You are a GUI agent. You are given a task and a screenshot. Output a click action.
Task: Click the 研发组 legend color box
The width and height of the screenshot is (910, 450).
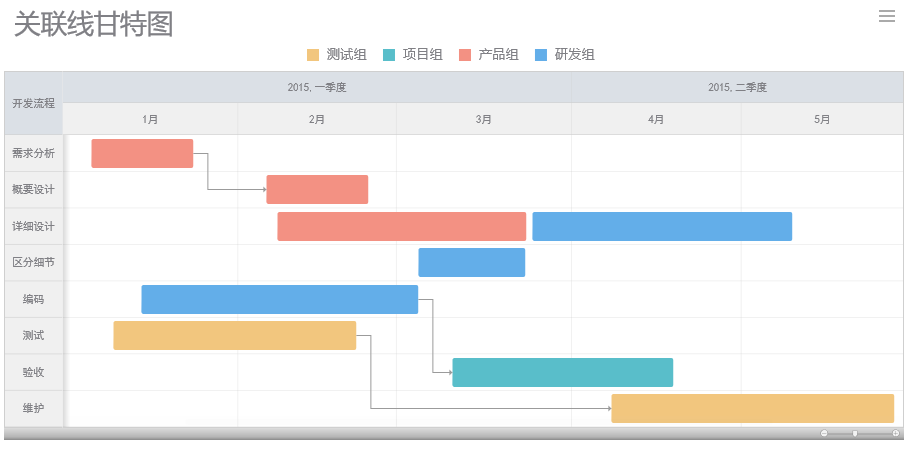(x=543, y=55)
